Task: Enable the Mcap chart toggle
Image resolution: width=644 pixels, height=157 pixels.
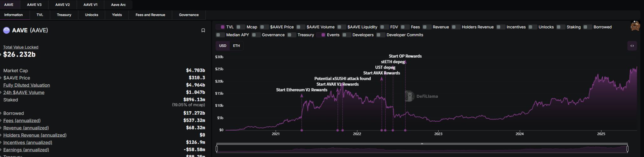Action: click(240, 27)
